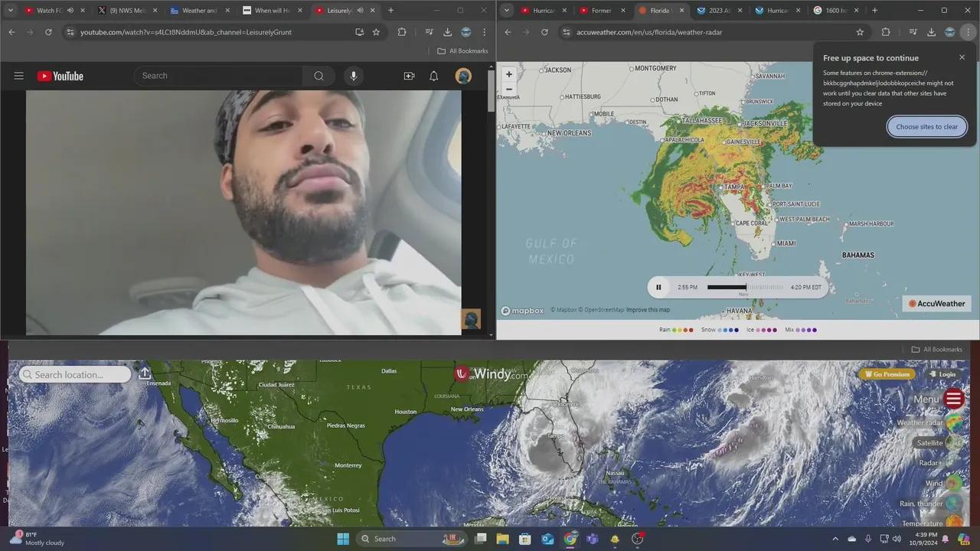Screen dimensions: 980x551
Task: Mute the Watch FOX tab audio icon
Action: point(70,11)
